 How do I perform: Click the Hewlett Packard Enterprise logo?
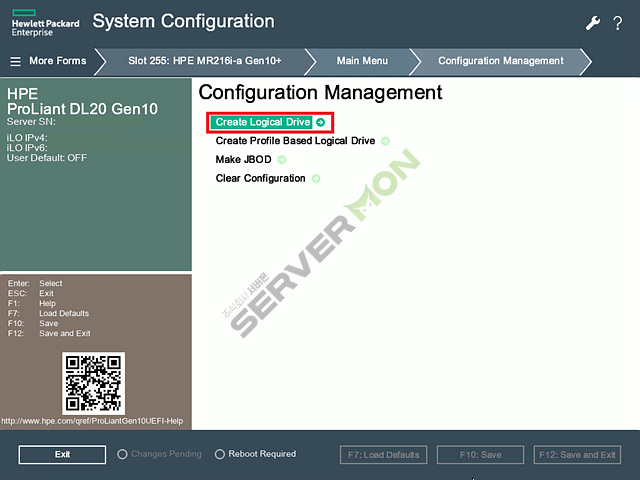coord(45,23)
